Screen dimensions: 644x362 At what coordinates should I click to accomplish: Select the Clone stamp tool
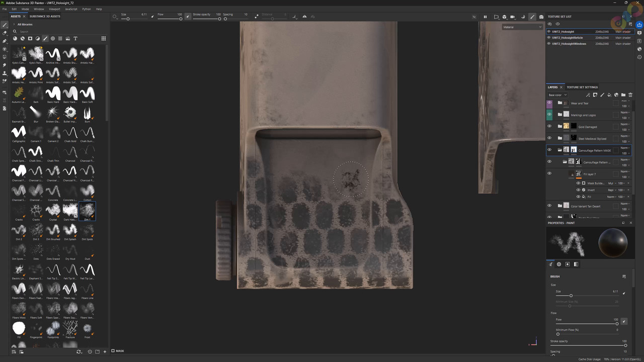[5, 73]
